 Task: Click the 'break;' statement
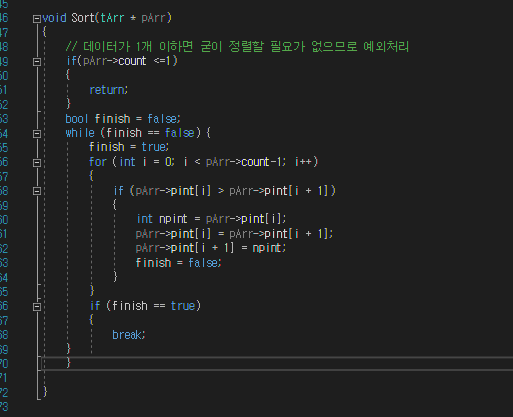click(x=129, y=335)
